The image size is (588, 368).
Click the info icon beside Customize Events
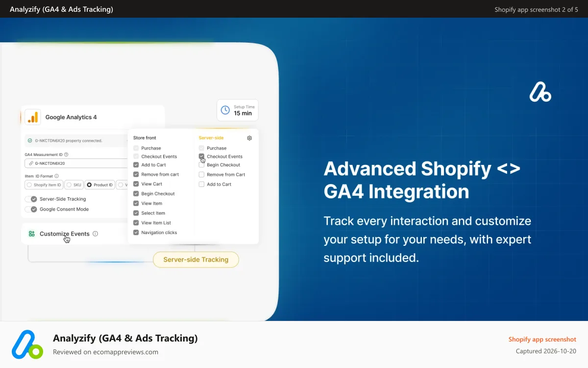(95, 234)
